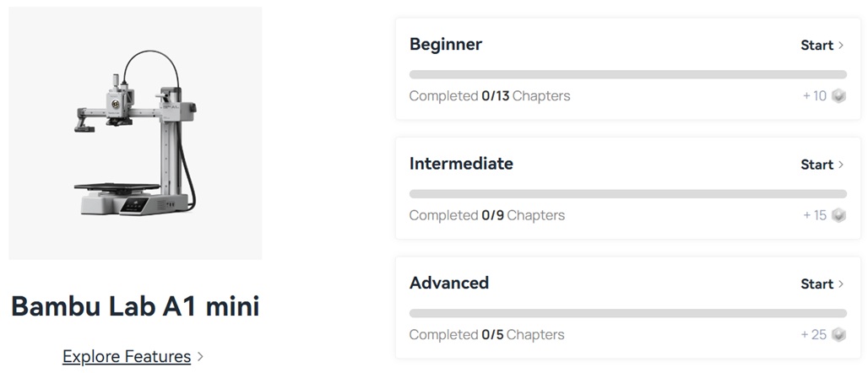Click the arrow icon beside Explore Features
This screenshot has width=868, height=373.
200,357
